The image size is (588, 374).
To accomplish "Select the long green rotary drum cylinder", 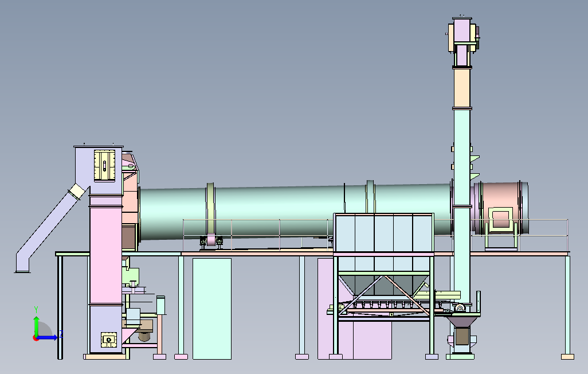I will 295,212.
